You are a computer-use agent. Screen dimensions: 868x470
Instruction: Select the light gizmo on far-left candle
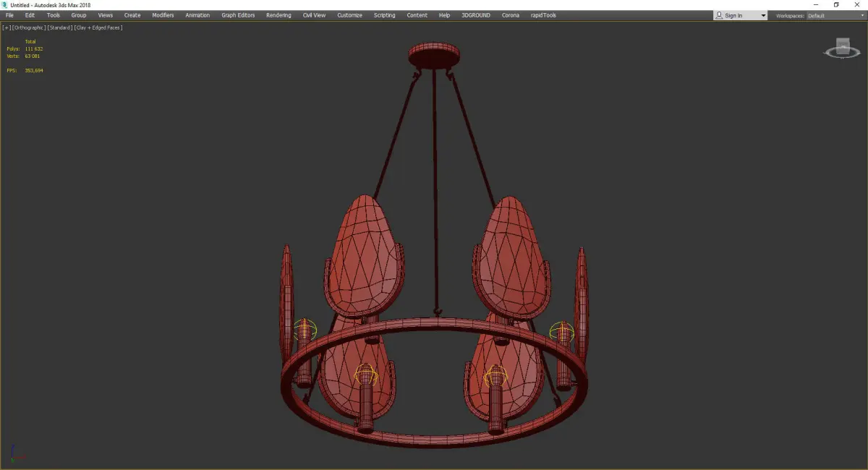pyautogui.click(x=305, y=330)
